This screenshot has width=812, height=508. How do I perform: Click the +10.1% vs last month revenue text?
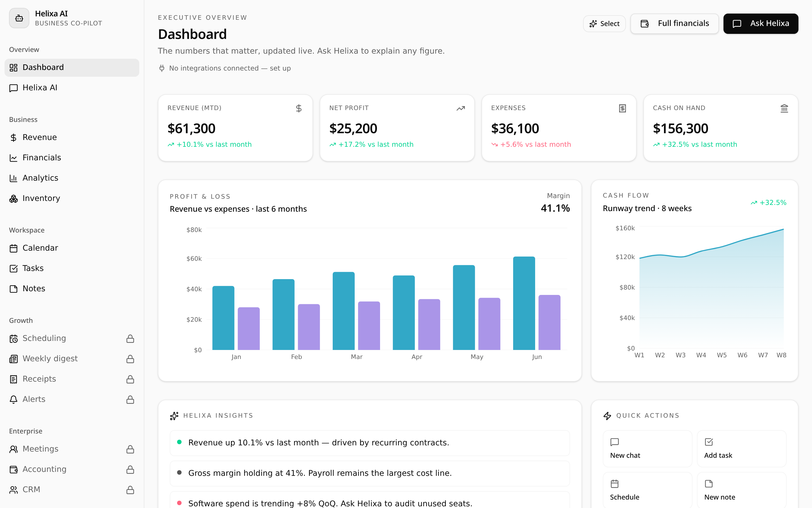point(214,144)
